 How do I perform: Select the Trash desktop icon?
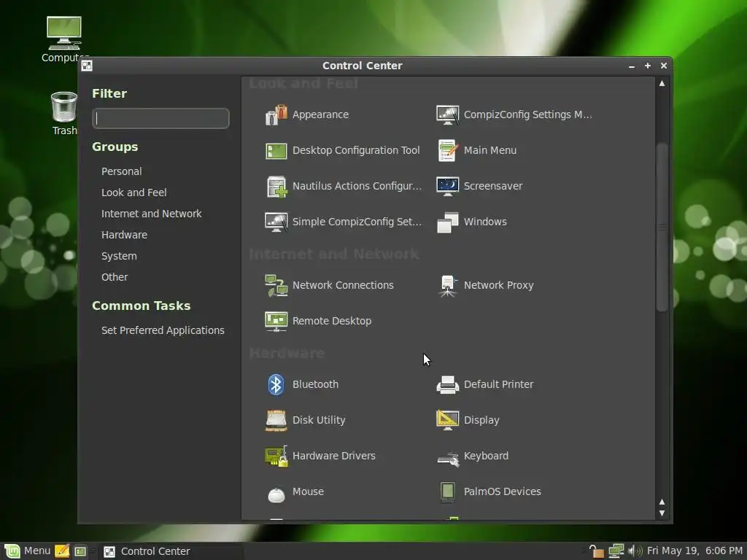coord(64,106)
